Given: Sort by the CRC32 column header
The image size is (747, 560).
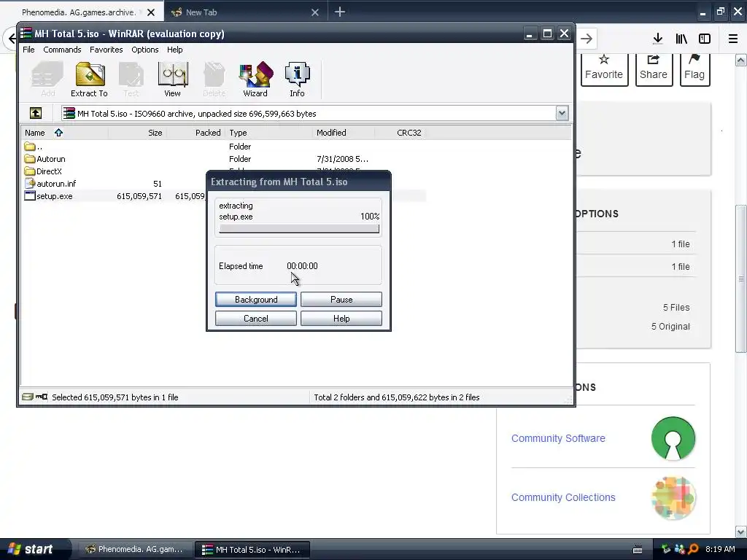Looking at the screenshot, I should (400, 133).
